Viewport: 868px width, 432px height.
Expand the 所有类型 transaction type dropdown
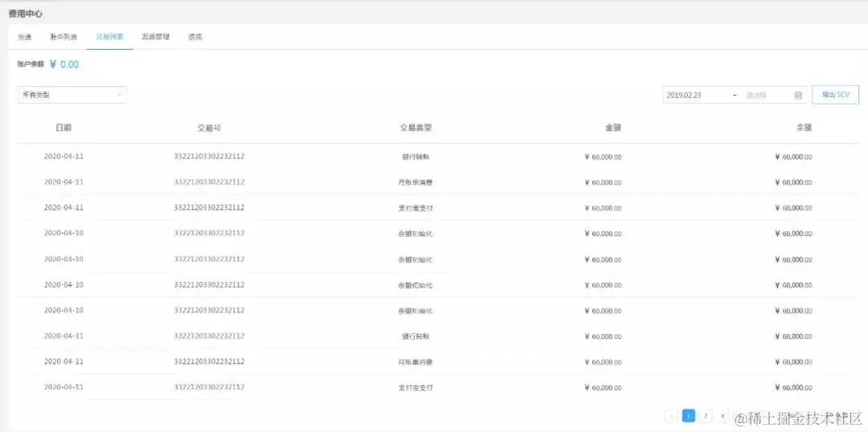pos(72,95)
